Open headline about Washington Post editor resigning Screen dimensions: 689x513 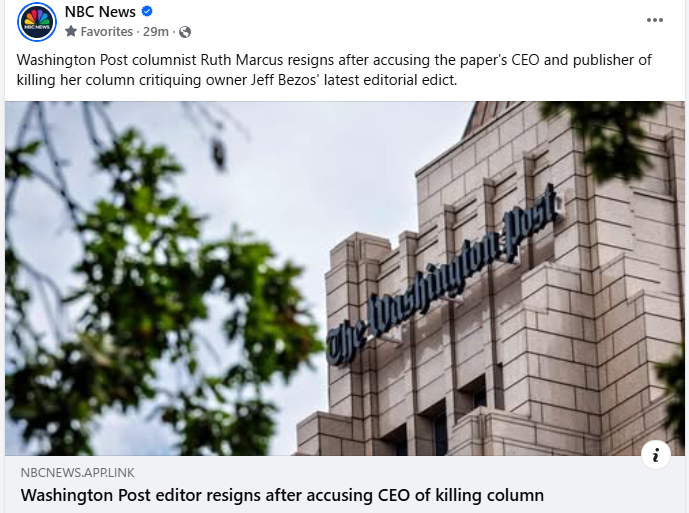tap(282, 495)
